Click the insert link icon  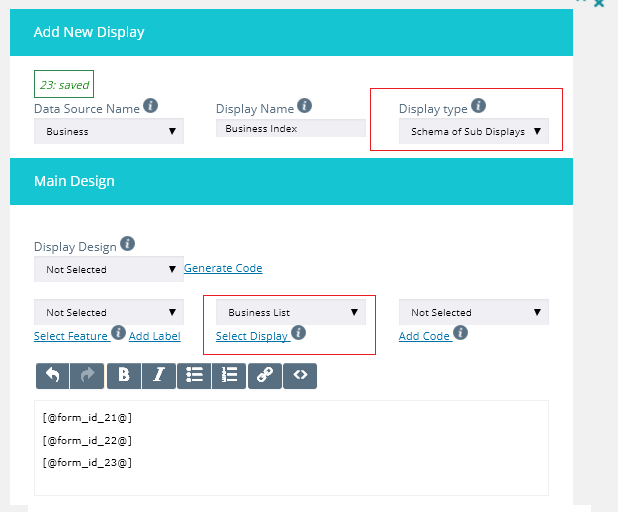[265, 376]
